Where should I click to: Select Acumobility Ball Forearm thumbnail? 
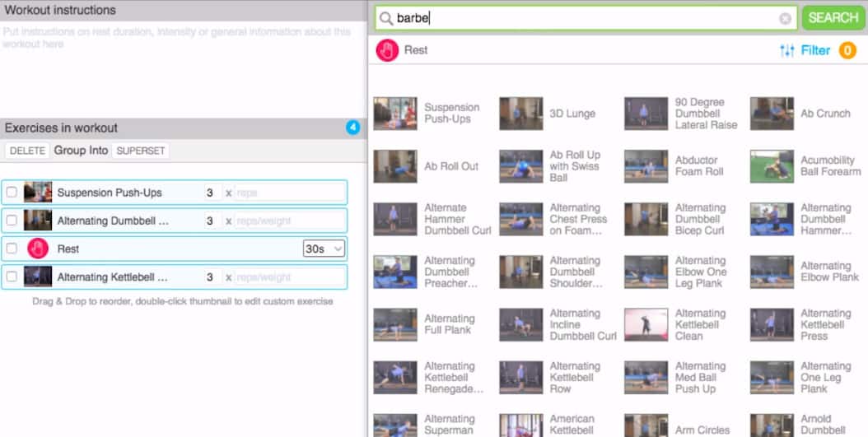[x=772, y=166]
